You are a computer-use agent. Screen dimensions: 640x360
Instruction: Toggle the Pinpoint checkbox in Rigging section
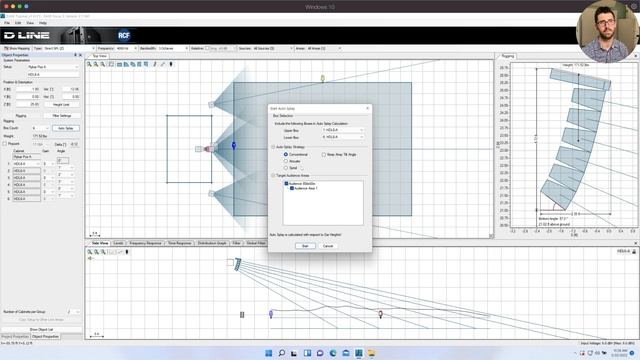pyautogui.click(x=5, y=144)
